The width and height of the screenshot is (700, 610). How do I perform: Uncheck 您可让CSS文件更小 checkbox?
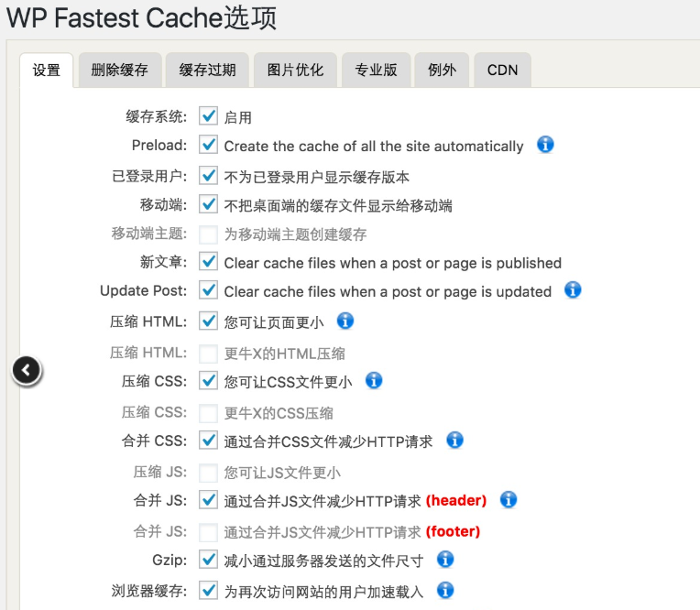tap(209, 381)
